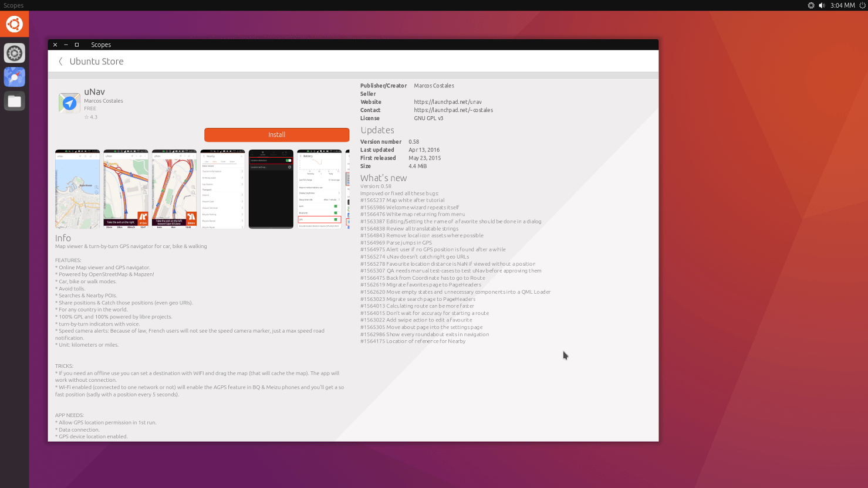The width and height of the screenshot is (868, 488).
Task: Open the website link launchpad.net/unav
Action: tap(447, 101)
